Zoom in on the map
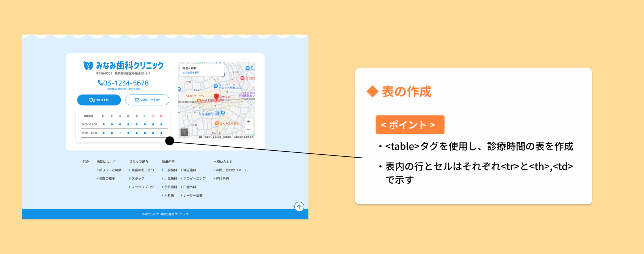Screen dimensions: 644x254 click(x=249, y=122)
